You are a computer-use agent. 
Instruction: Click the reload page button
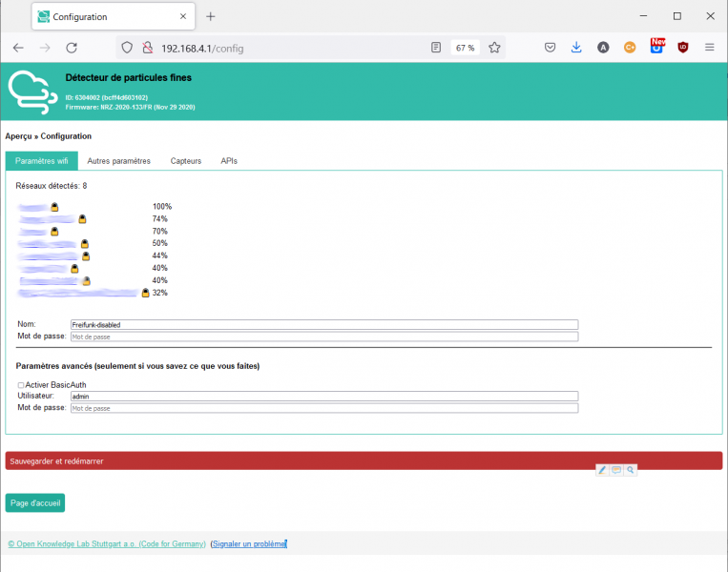[x=72, y=48]
